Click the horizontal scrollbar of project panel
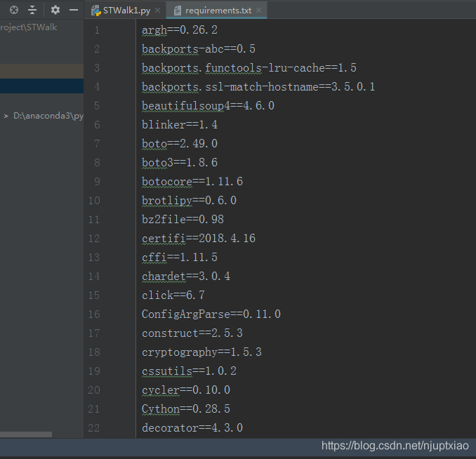This screenshot has height=459, width=476. point(26,434)
